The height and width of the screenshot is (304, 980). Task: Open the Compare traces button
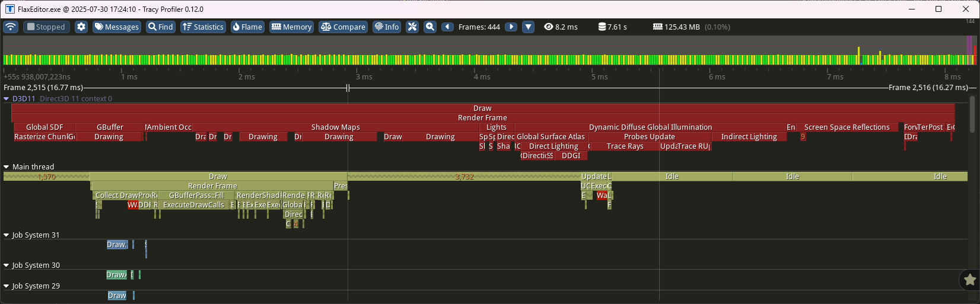click(x=343, y=27)
